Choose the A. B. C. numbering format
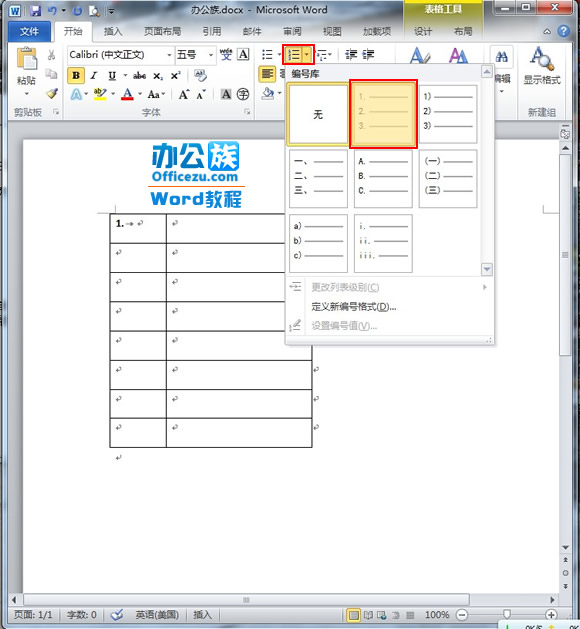The image size is (580, 629). click(383, 179)
